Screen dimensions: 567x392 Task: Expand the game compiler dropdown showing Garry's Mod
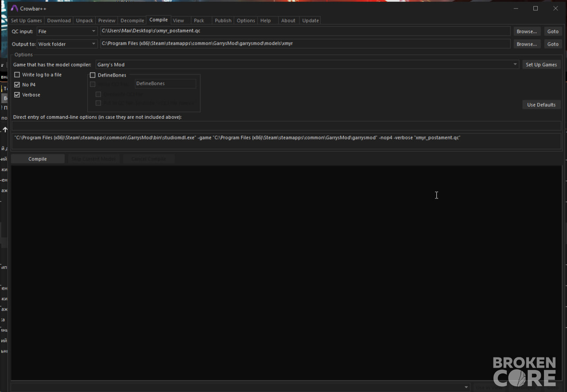tap(307, 65)
